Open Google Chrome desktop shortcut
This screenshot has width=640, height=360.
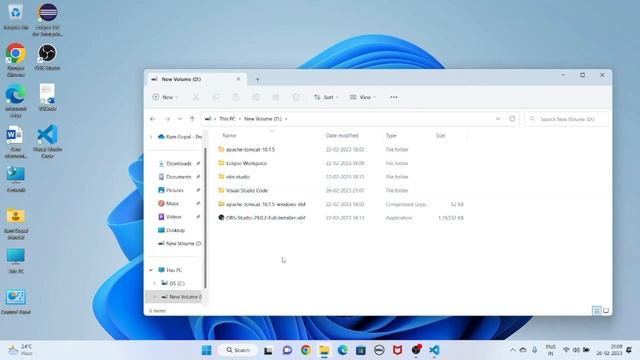(16, 60)
